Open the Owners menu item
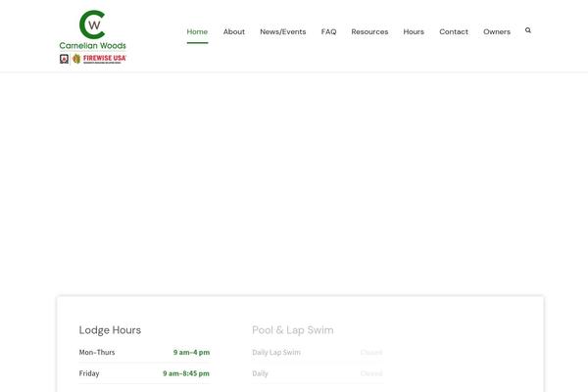This screenshot has height=392, width=588. (497, 32)
